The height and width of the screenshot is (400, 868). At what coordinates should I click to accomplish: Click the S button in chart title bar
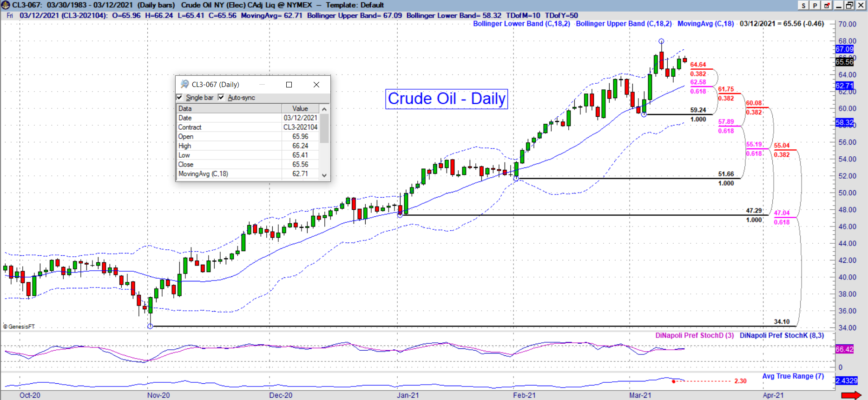tap(803, 5)
